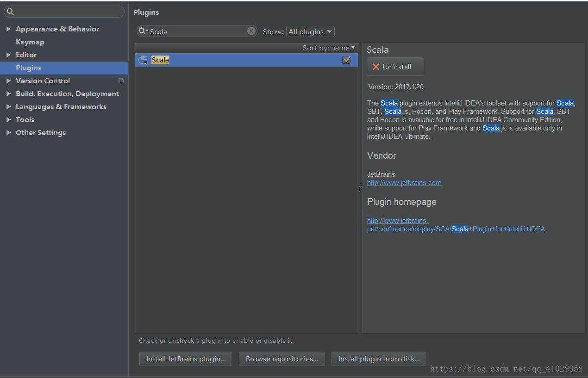588x378 pixels.
Task: Click Browse repositories button
Action: coord(282,359)
